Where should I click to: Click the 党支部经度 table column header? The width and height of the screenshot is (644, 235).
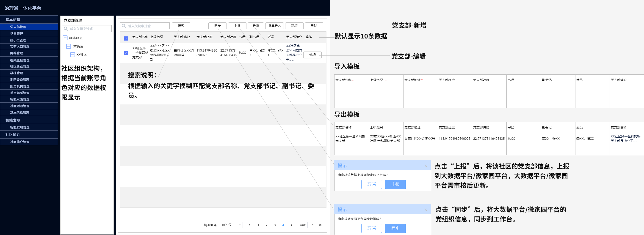pyautogui.click(x=204, y=37)
